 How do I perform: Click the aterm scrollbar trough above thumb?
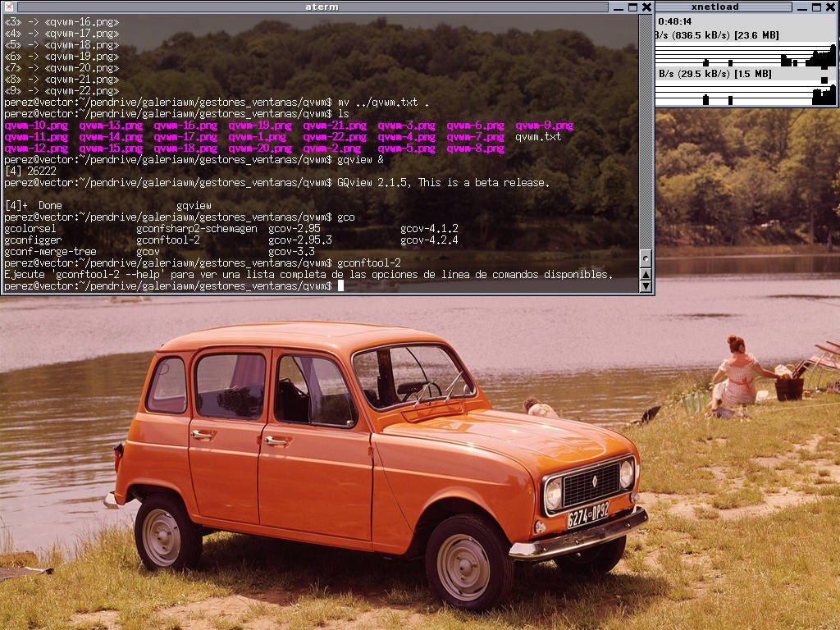point(646,131)
